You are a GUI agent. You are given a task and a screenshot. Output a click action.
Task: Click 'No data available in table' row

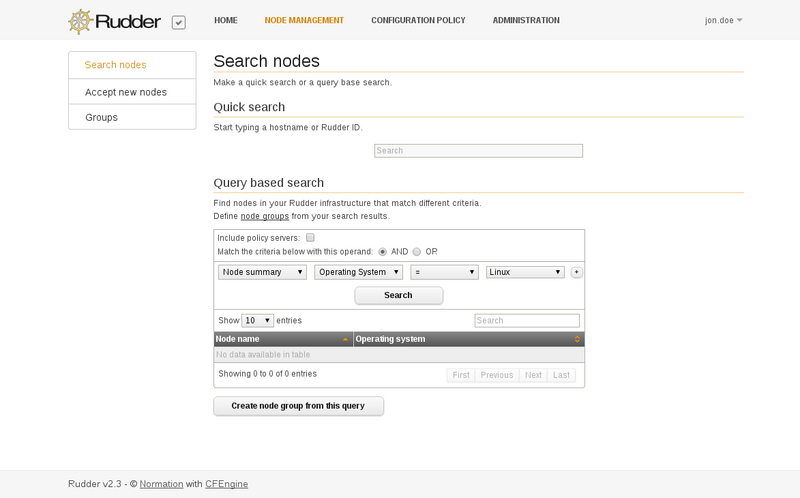click(399, 355)
